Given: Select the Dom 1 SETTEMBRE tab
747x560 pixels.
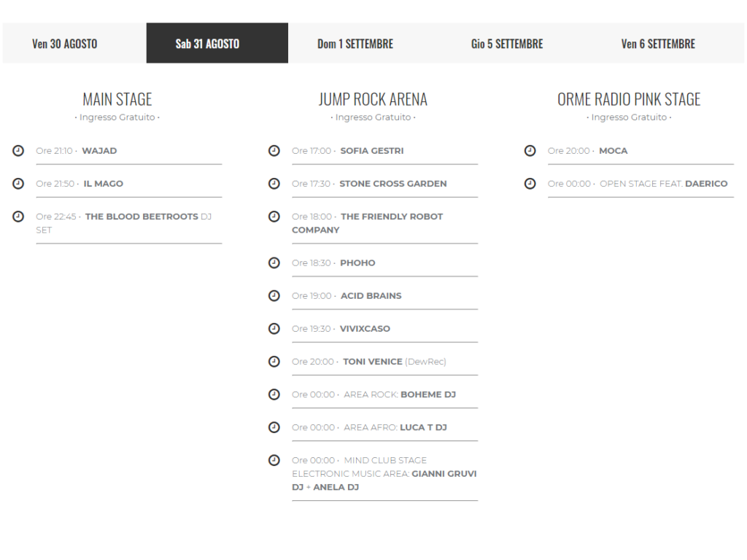Looking at the screenshot, I should point(355,44).
